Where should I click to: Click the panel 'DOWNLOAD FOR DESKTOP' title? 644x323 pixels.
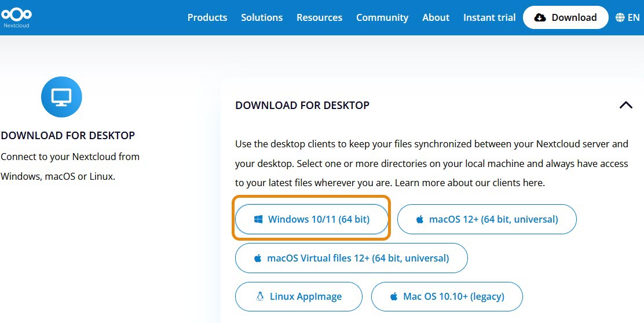pyautogui.click(x=302, y=106)
